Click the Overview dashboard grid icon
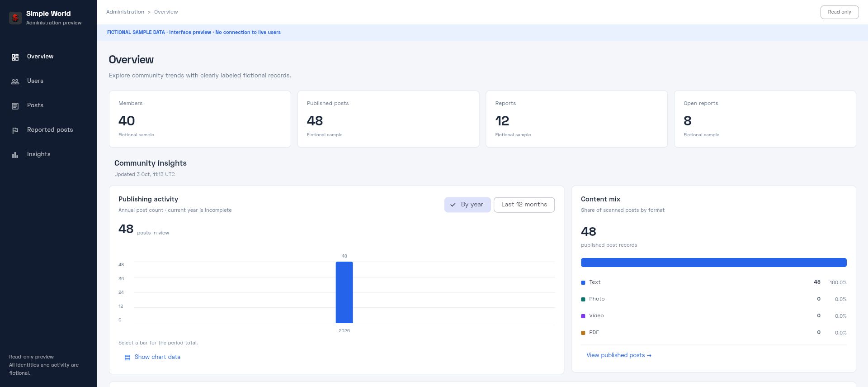868x387 pixels. tap(15, 57)
